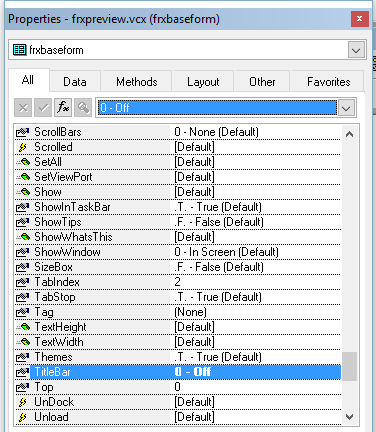Click the property icon next to TabIndex
The image size is (376, 432).
[x=22, y=282]
